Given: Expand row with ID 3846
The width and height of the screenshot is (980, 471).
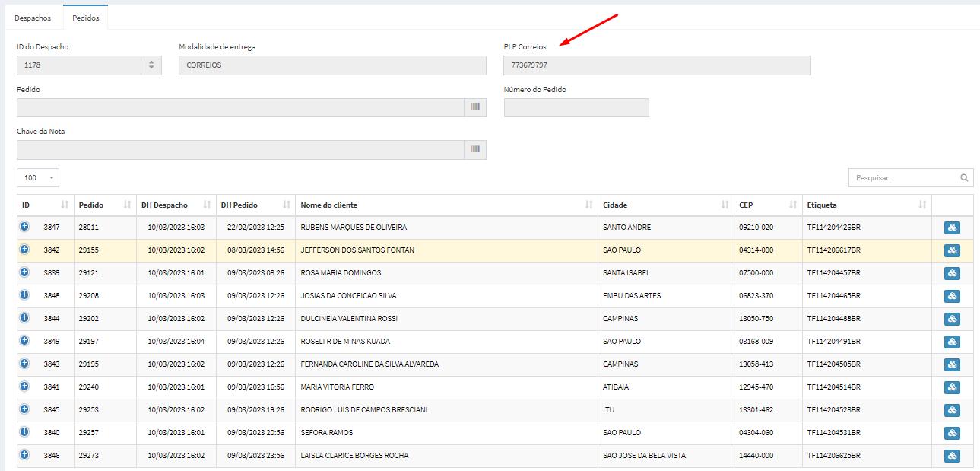Looking at the screenshot, I should click(x=24, y=455).
